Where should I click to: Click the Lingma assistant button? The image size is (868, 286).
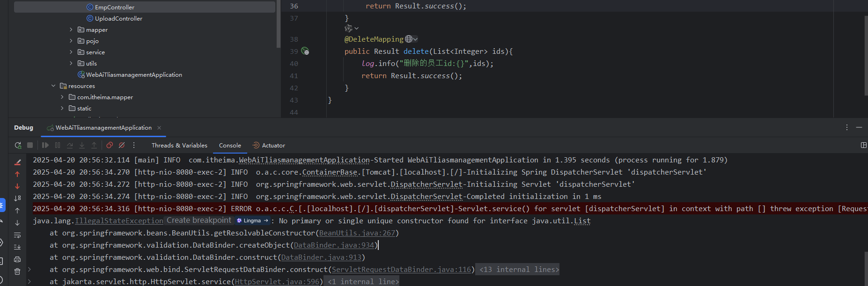[253, 220]
